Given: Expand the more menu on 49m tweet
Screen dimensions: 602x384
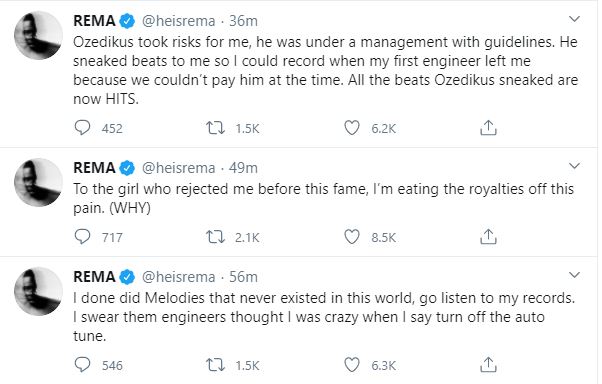Looking at the screenshot, I should click(574, 166).
